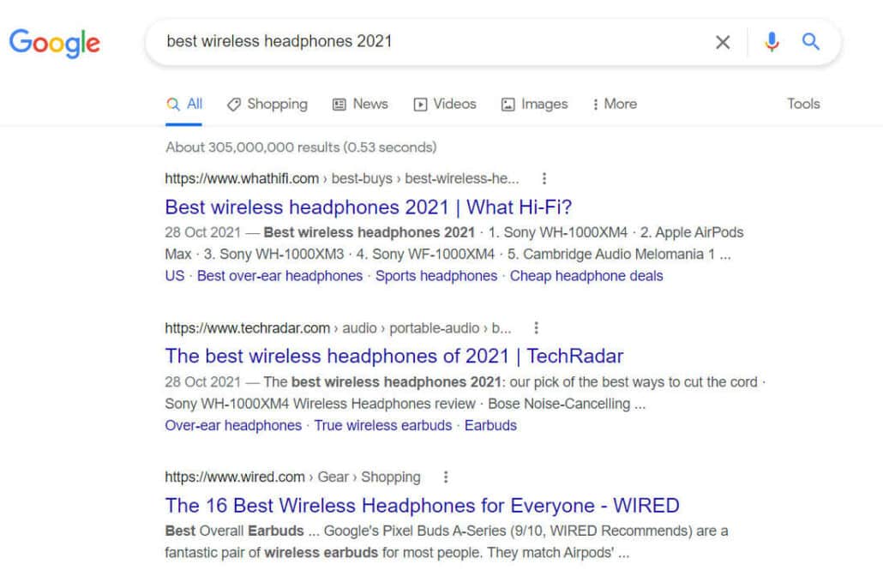Open Over-ear headphones sitelink
883x588 pixels.
[233, 426]
